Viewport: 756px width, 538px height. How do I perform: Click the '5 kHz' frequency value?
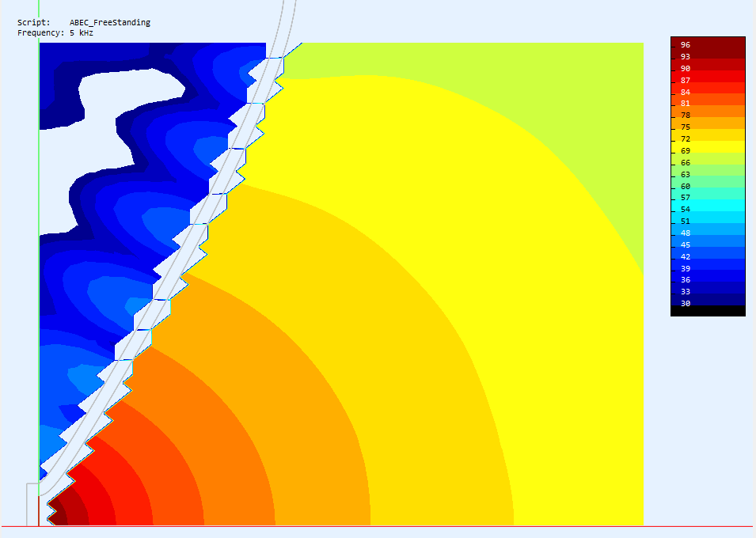82,32
